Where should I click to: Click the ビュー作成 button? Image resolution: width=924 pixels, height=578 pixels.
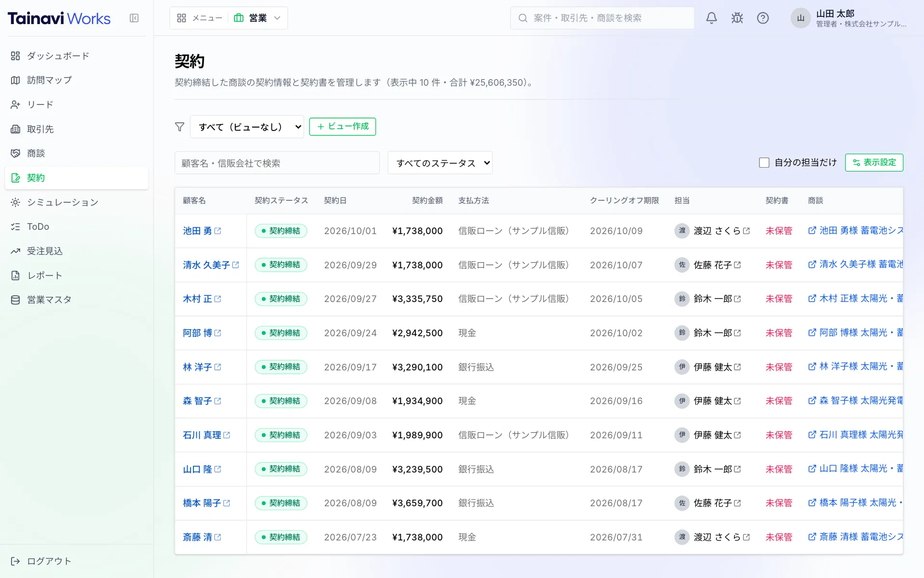click(342, 127)
